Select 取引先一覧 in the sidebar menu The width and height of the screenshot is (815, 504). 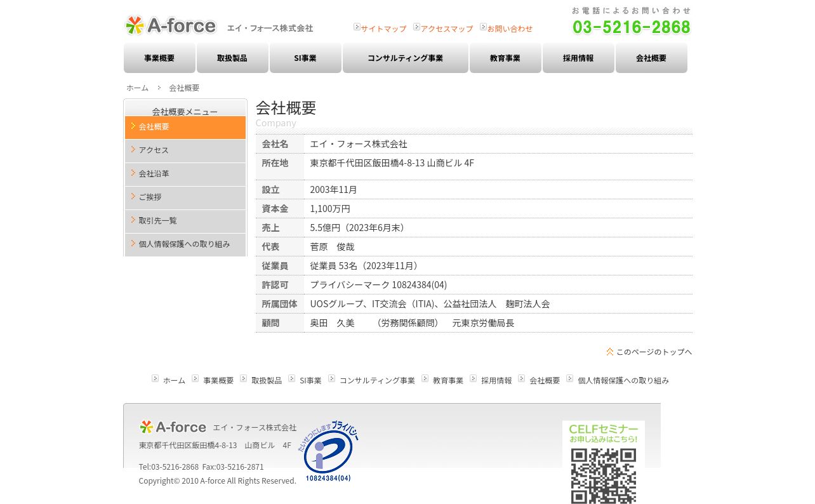point(185,221)
